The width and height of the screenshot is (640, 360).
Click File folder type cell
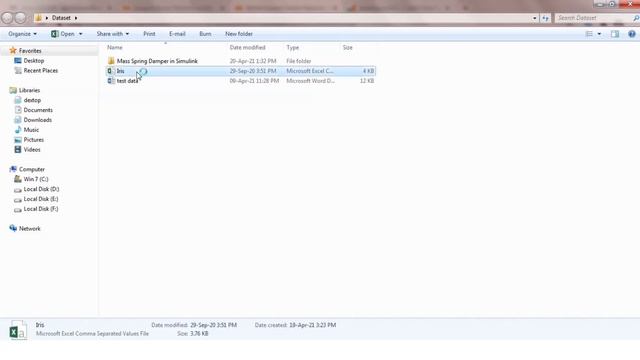298,61
